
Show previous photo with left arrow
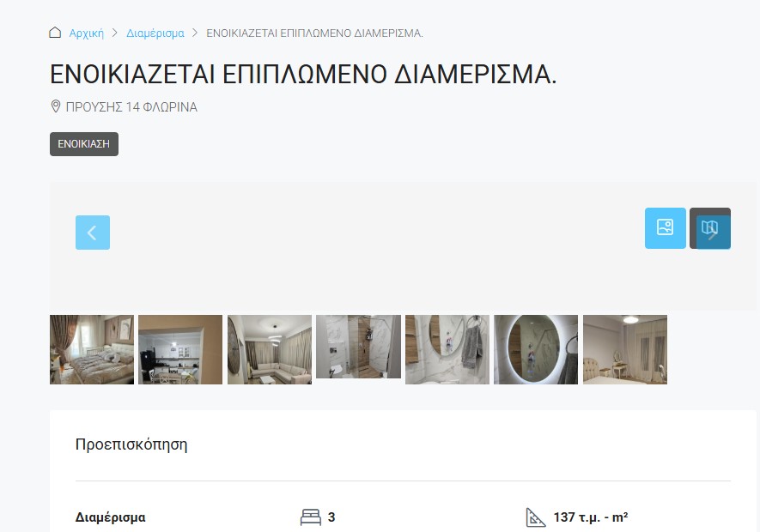pyautogui.click(x=93, y=233)
